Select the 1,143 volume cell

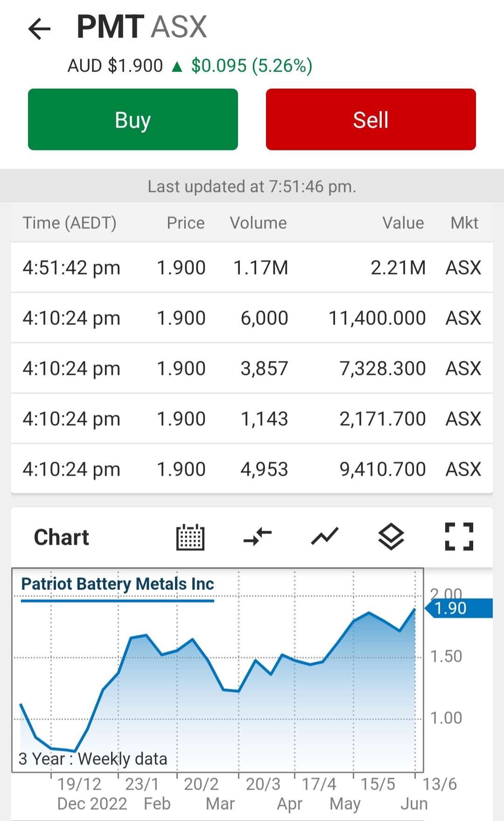pyautogui.click(x=264, y=419)
